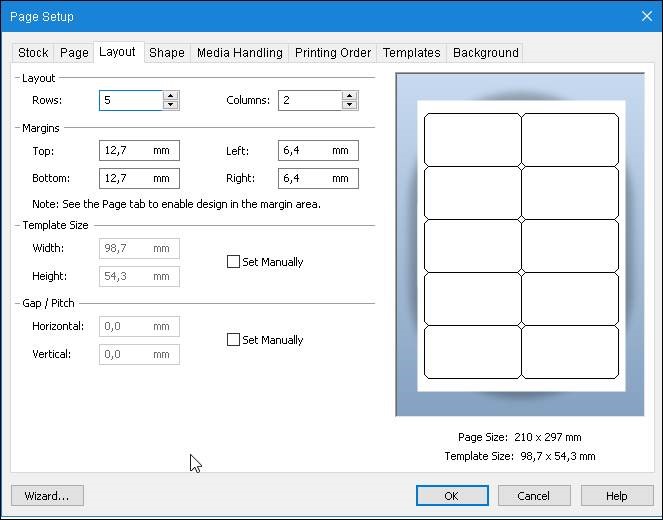This screenshot has width=663, height=520.
Task: Increase the Columns value with up arrow
Action: pyautogui.click(x=349, y=96)
